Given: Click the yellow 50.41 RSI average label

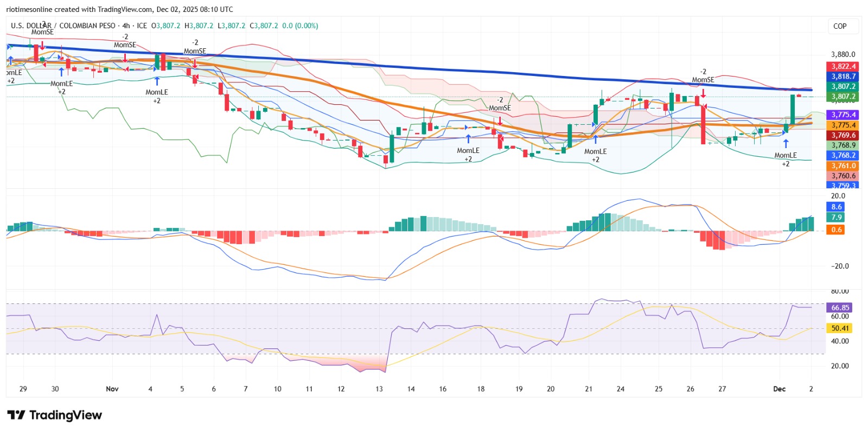Looking at the screenshot, I should 840,328.
